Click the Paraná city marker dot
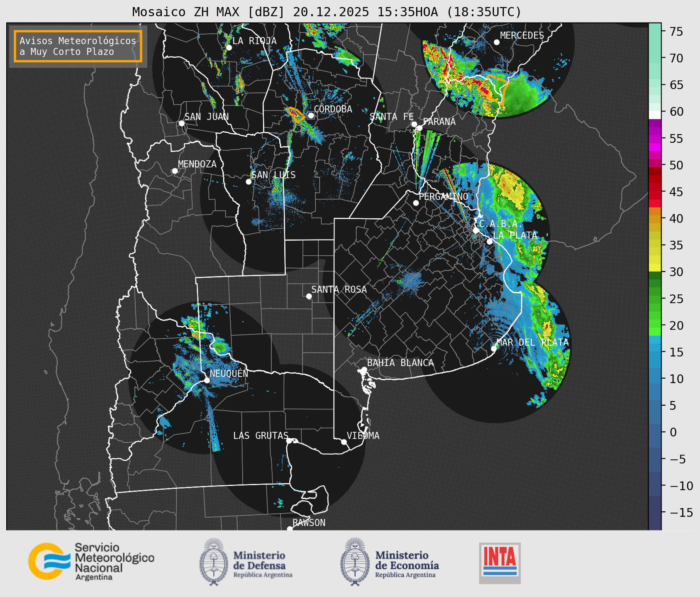Screen dimensions: 700x597 pyautogui.click(x=420, y=128)
